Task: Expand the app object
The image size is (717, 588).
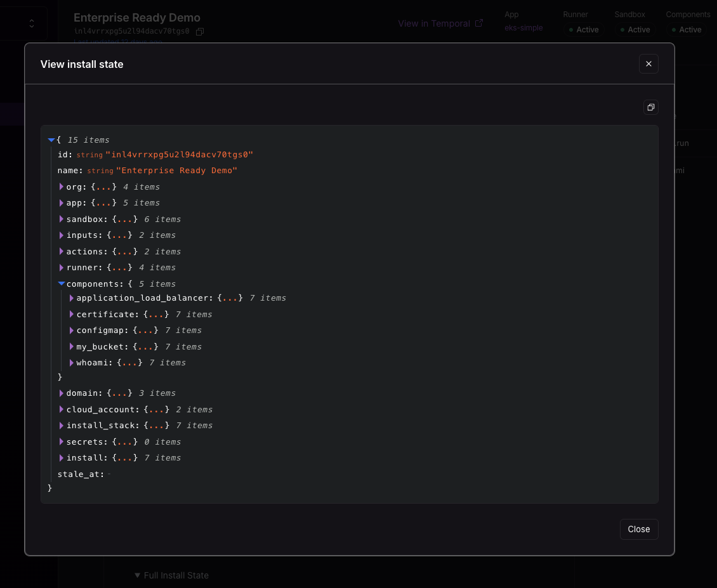Action: click(x=62, y=202)
